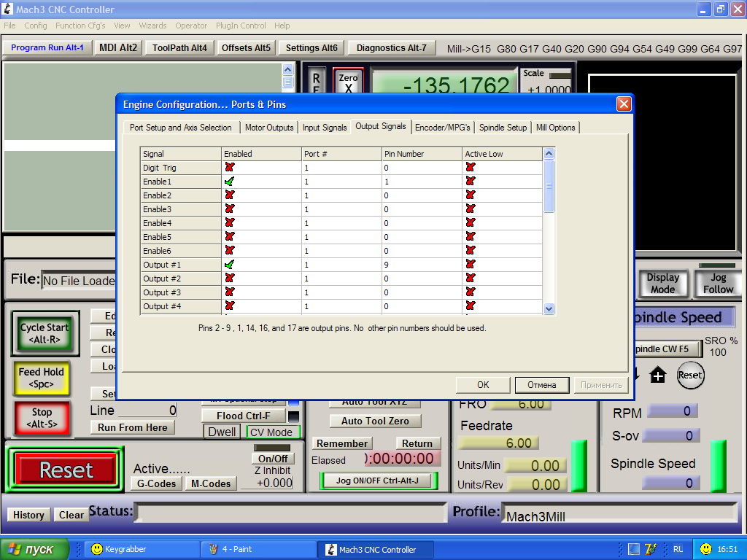
Task: Open the Wizards menu
Action: [152, 26]
